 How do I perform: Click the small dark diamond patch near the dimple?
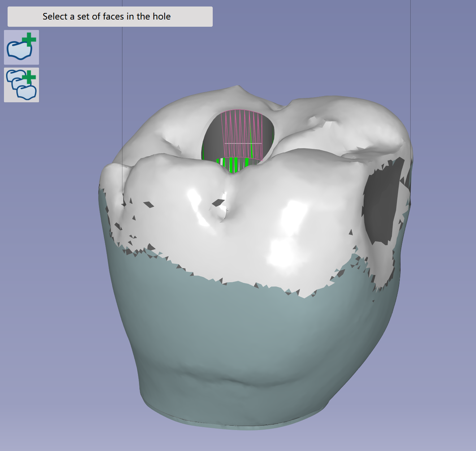point(218,203)
